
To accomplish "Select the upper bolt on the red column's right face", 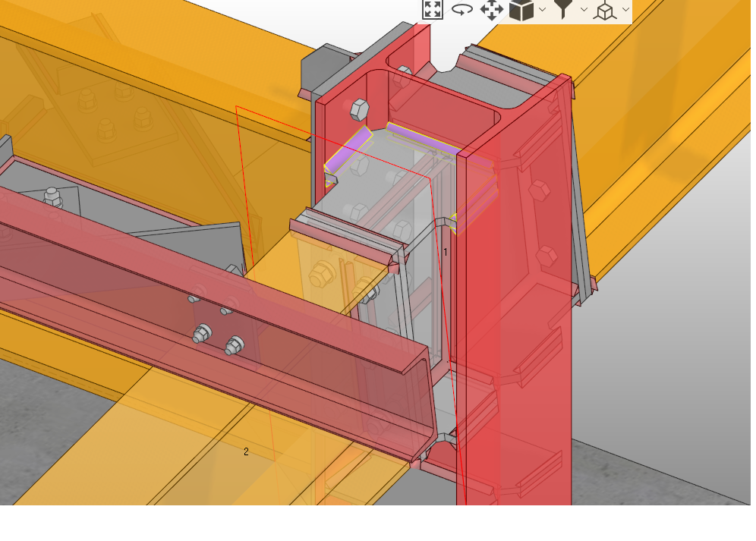I will tap(540, 190).
